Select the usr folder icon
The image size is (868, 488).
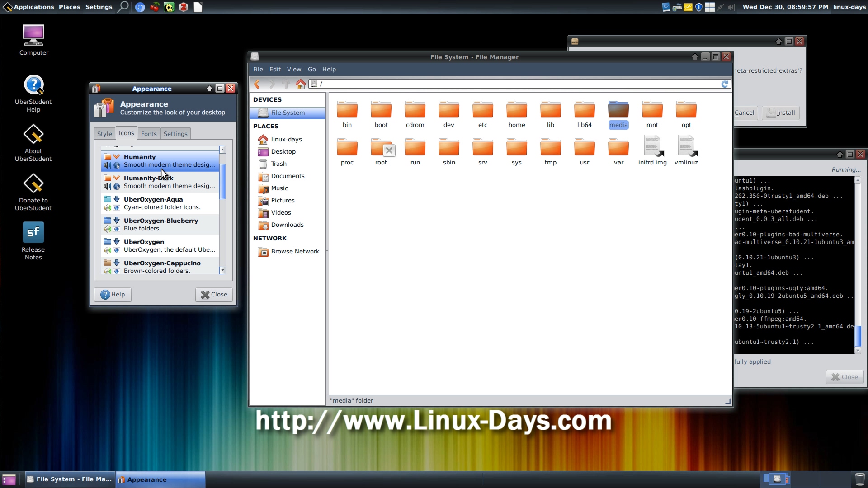point(585,152)
